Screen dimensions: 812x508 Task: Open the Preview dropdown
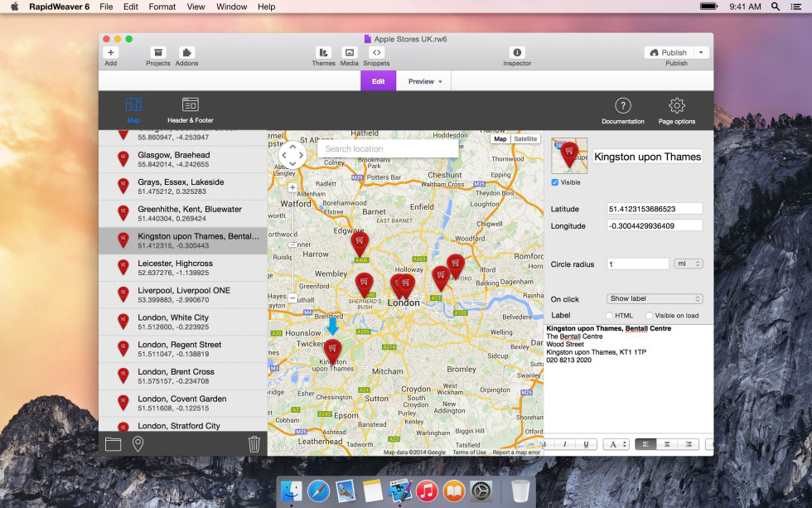pos(425,81)
